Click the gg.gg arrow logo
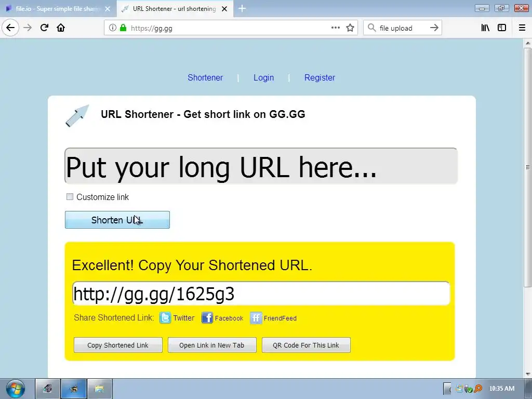The image size is (532, 399). coord(77,116)
